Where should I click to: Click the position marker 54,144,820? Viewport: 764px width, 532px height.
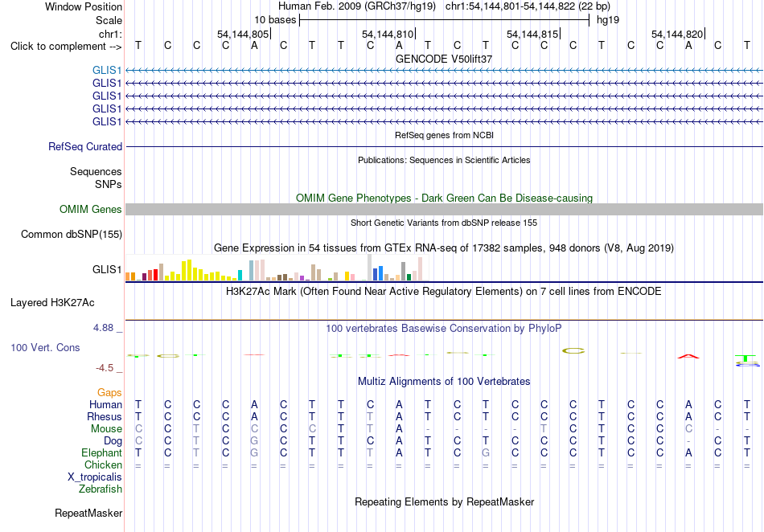(x=677, y=34)
